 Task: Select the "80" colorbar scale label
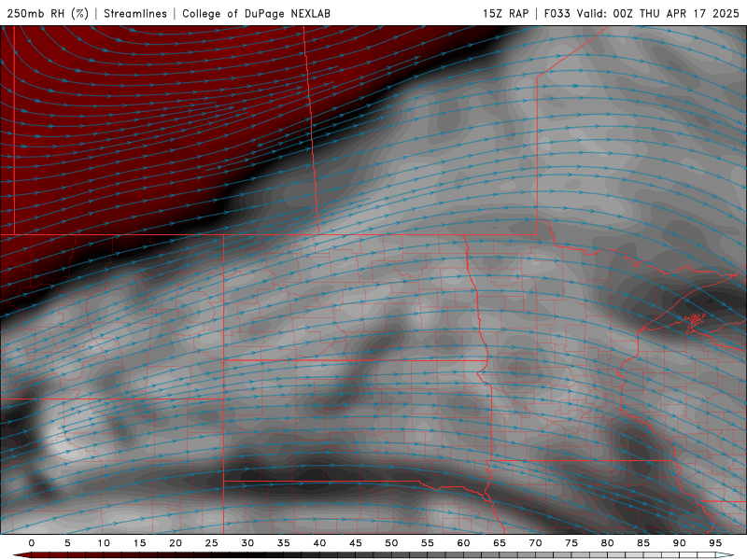point(608,543)
